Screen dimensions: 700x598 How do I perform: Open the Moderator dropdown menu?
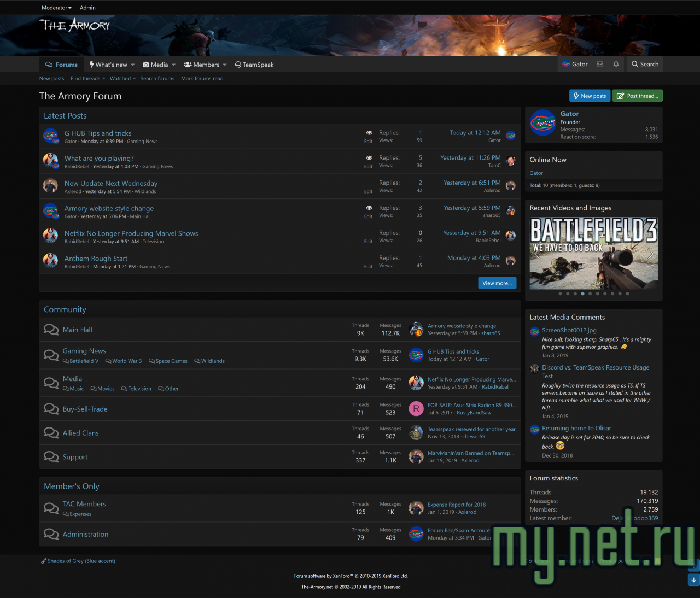[56, 8]
